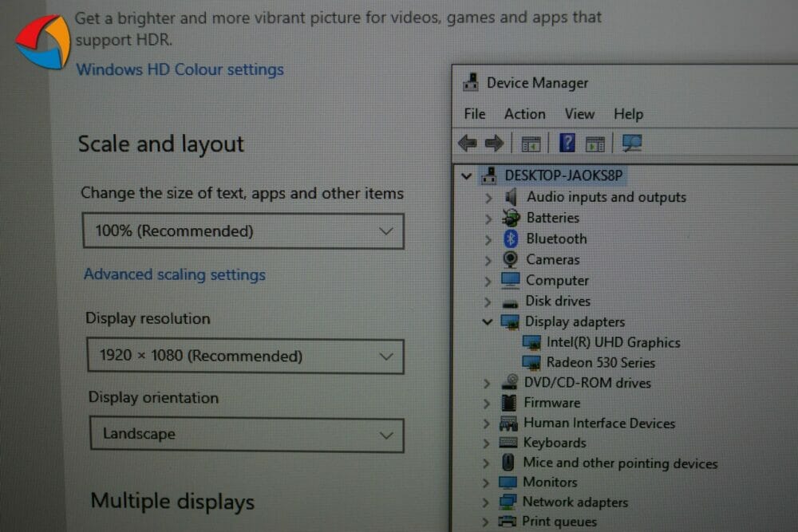Click the "Firmware" label in the device tree
Image resolution: width=798 pixels, height=532 pixels.
pos(552,403)
